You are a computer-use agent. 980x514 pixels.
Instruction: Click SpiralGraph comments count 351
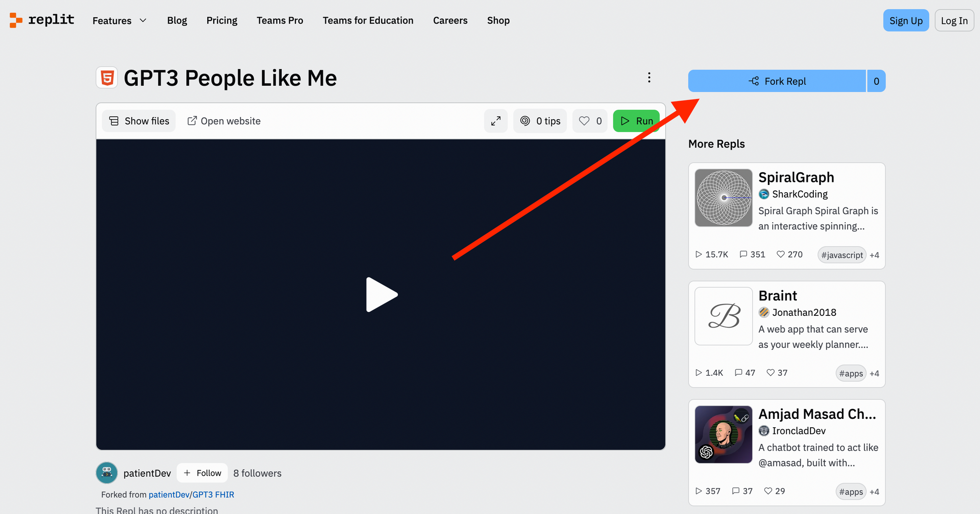pyautogui.click(x=752, y=255)
